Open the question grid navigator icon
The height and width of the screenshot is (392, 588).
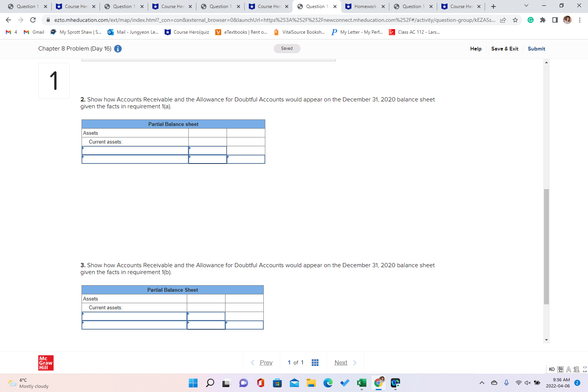point(315,363)
